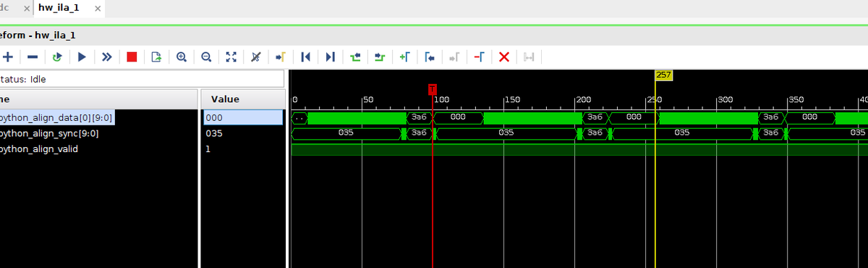Go to previous transition icon
Viewport: 868px width, 268px height.
tap(354, 56)
